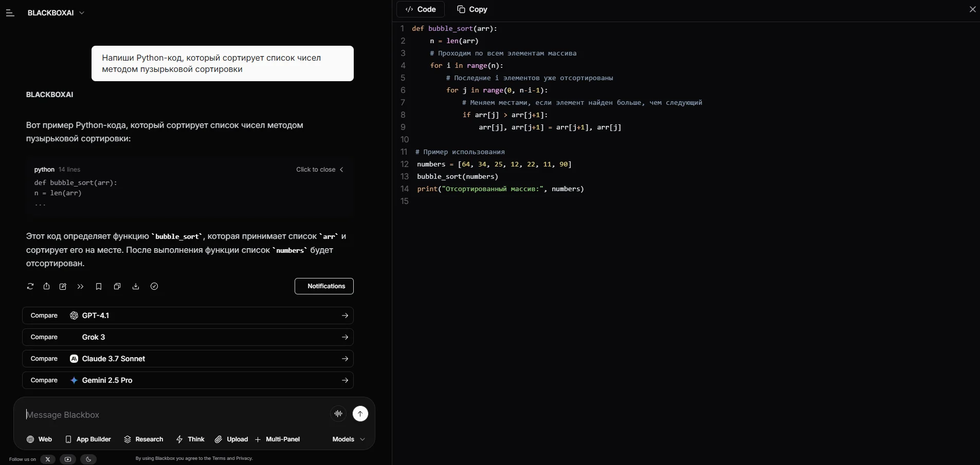Compare with Grok 3
The width and height of the screenshot is (980, 465).
(188, 337)
